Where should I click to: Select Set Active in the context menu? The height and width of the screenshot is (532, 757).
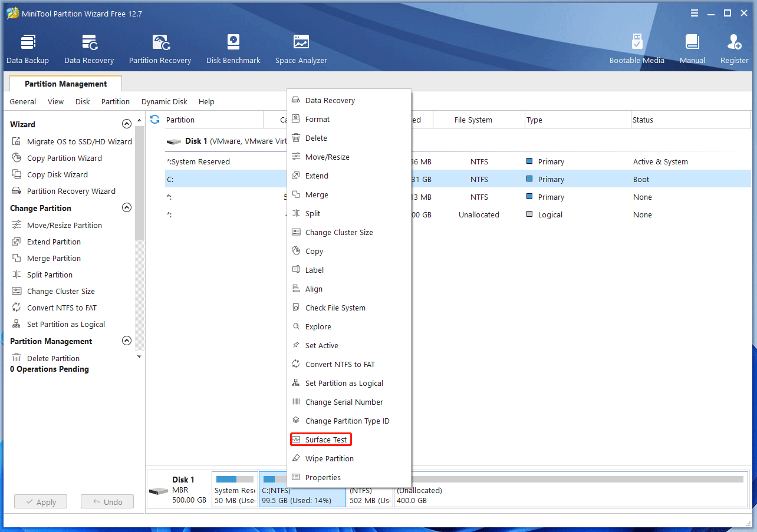click(x=349, y=345)
